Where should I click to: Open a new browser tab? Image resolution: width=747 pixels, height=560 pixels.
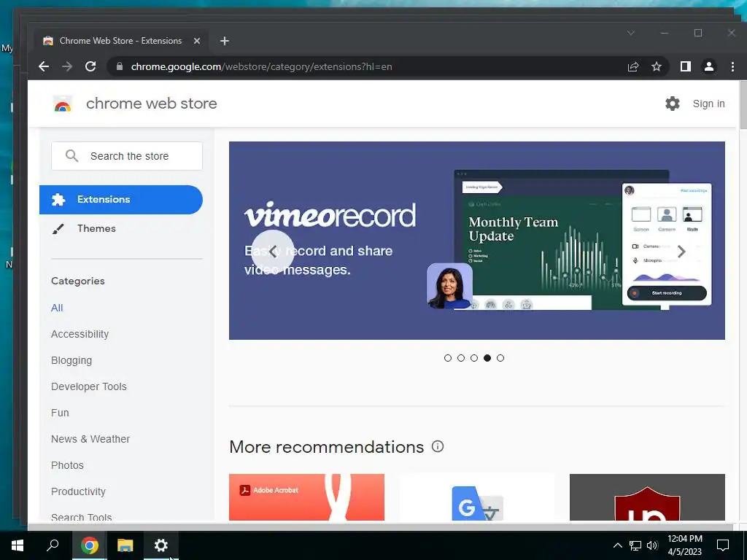coord(225,41)
